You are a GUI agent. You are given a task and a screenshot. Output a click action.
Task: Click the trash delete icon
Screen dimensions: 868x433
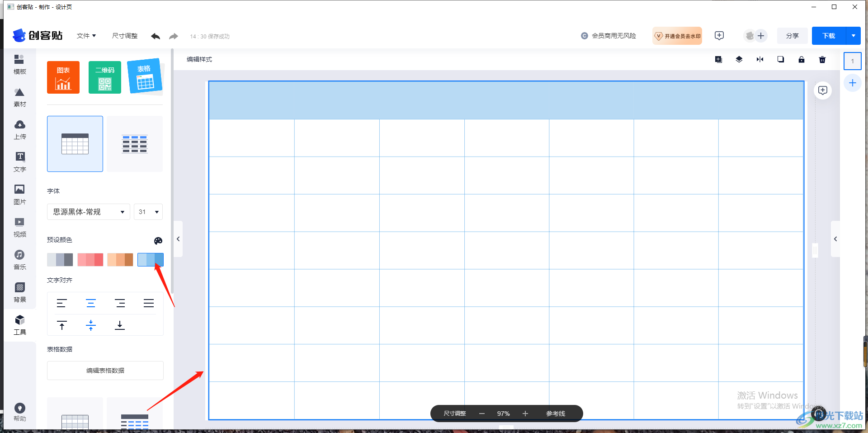[x=822, y=59]
